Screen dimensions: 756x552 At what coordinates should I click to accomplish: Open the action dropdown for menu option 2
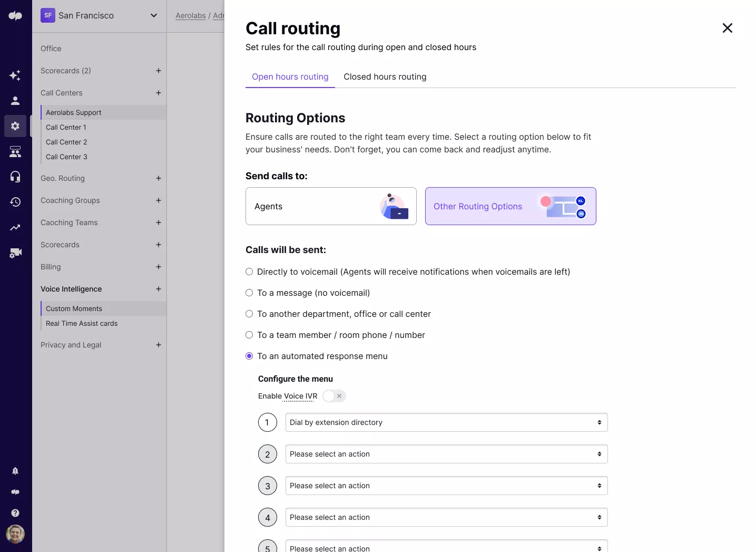coord(445,454)
